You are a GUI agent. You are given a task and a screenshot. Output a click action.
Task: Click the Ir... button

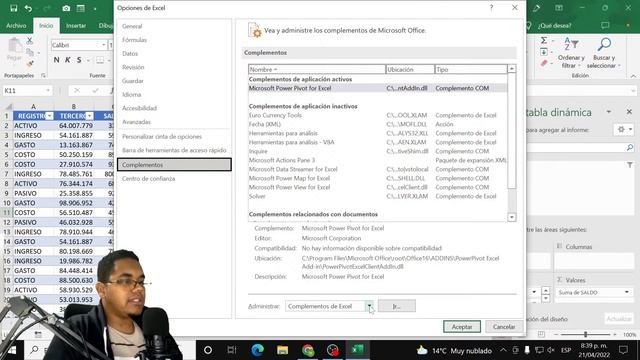(x=397, y=306)
